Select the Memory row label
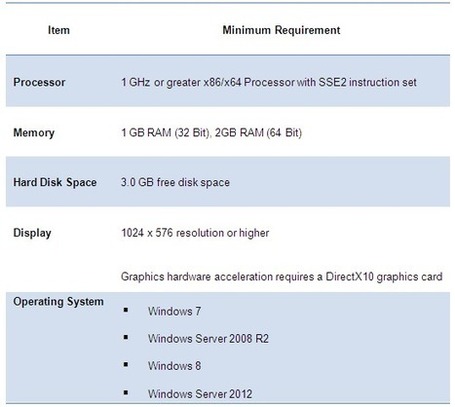Image resolution: width=455 pixels, height=407 pixels. [34, 133]
